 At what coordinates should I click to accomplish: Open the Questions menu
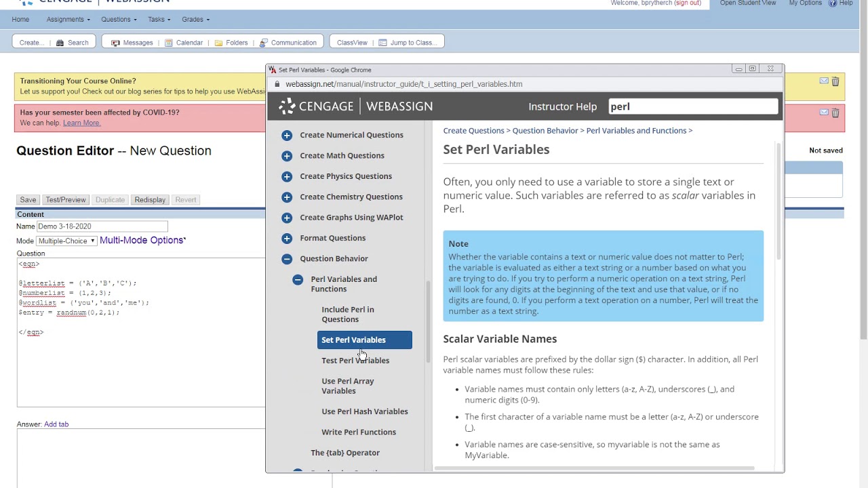119,19
